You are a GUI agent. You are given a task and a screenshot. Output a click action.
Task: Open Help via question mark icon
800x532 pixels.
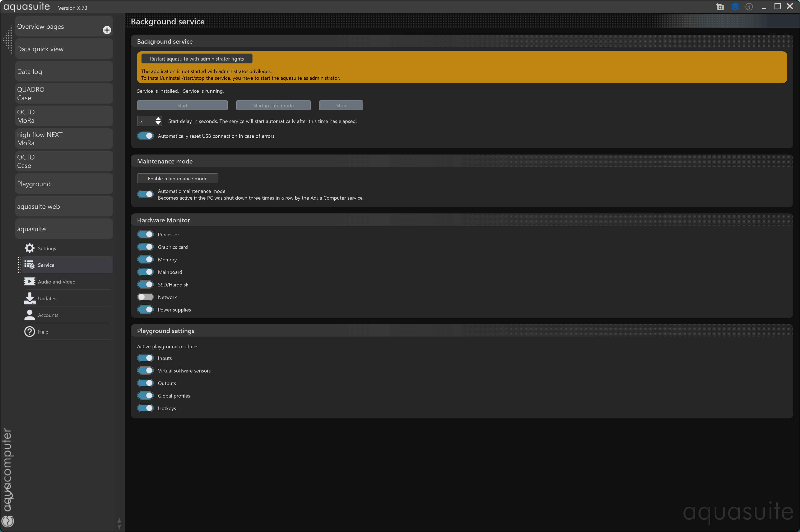[29, 332]
